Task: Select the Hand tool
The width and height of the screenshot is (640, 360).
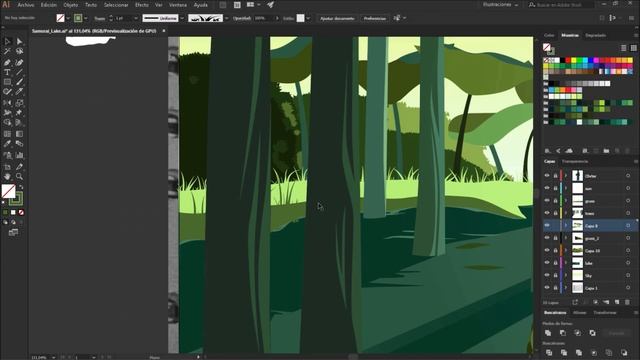Action: (7, 176)
